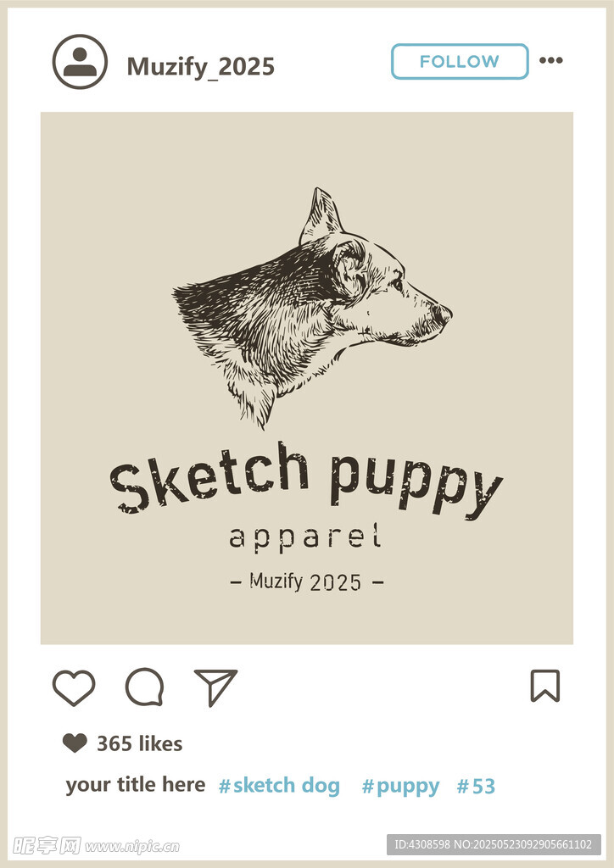Click the nipic logo watermark
The width and height of the screenshot is (614, 868).
(x=97, y=846)
